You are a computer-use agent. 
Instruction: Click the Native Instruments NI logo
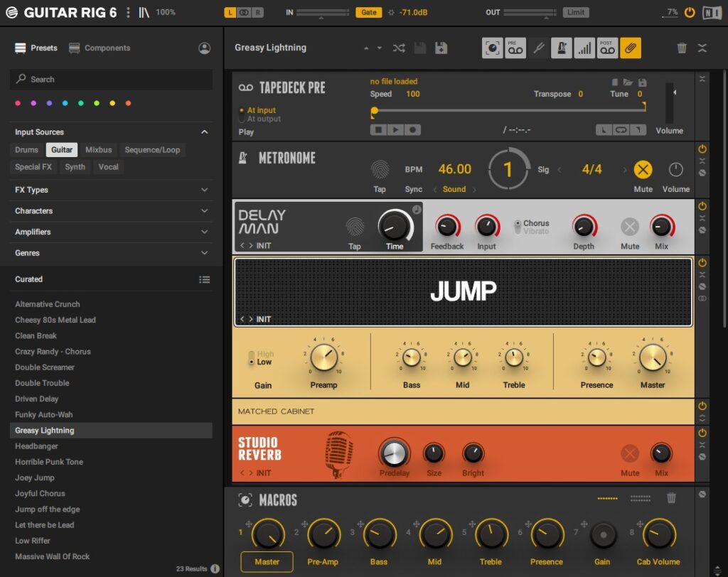pos(712,13)
